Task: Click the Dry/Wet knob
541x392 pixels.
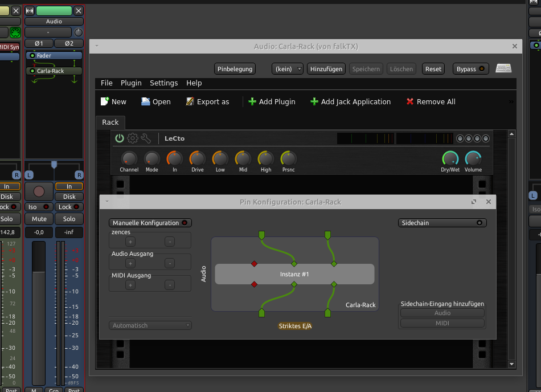Action: tap(450, 159)
